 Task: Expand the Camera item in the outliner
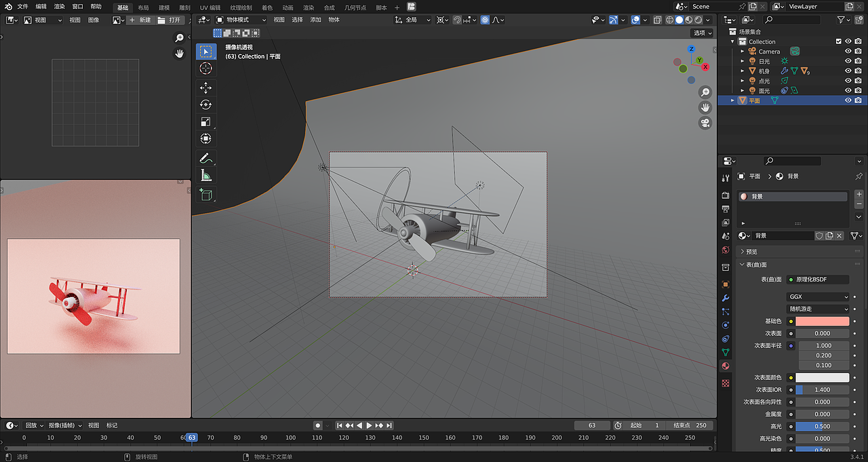pos(742,51)
